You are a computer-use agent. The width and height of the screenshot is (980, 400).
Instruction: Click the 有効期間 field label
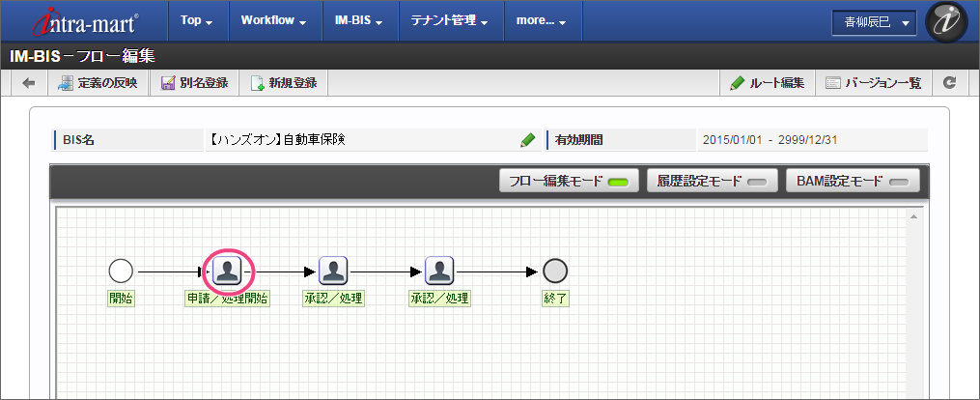[576, 140]
